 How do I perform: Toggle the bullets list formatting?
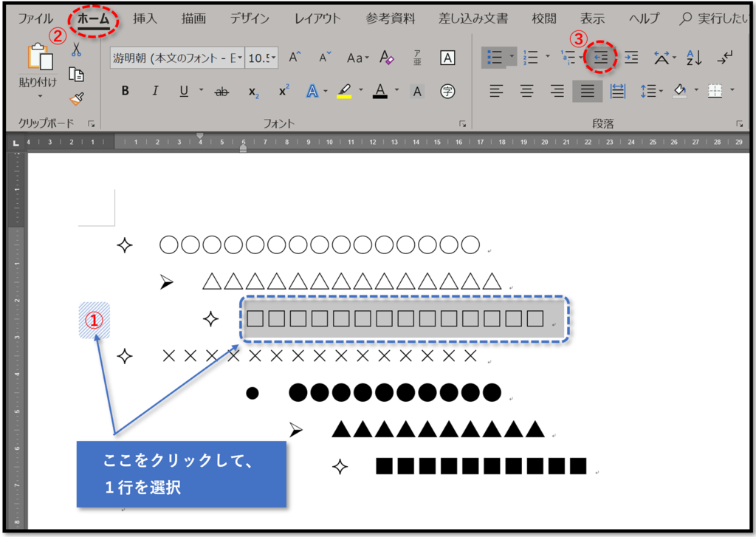tap(497, 57)
